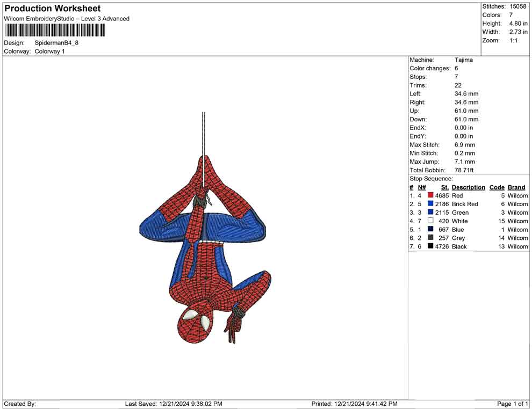Click the 'Printed: 12/21/2024 9:41:42 PM' footer
This screenshot has width=532, height=409.
(354, 404)
